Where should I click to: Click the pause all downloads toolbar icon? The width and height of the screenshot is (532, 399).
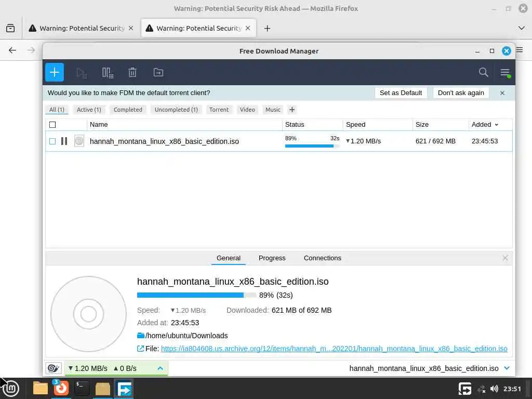click(x=108, y=73)
